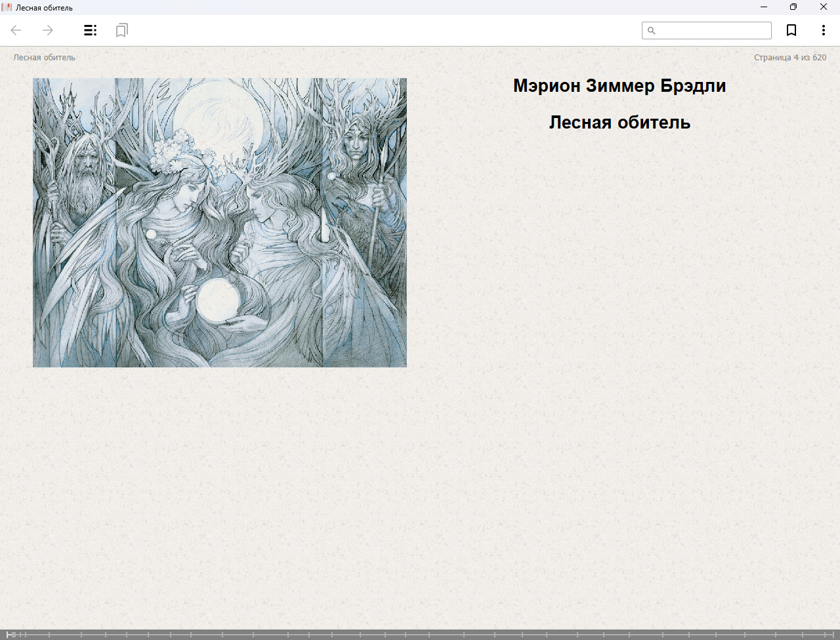
Task: Click the cover illustration image
Action: 220,223
